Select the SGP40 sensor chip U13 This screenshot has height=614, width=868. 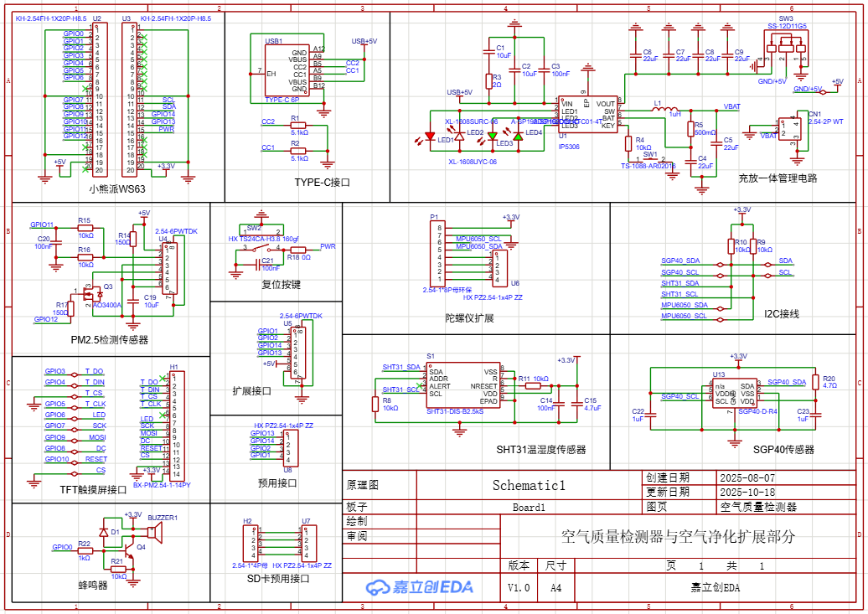click(734, 393)
